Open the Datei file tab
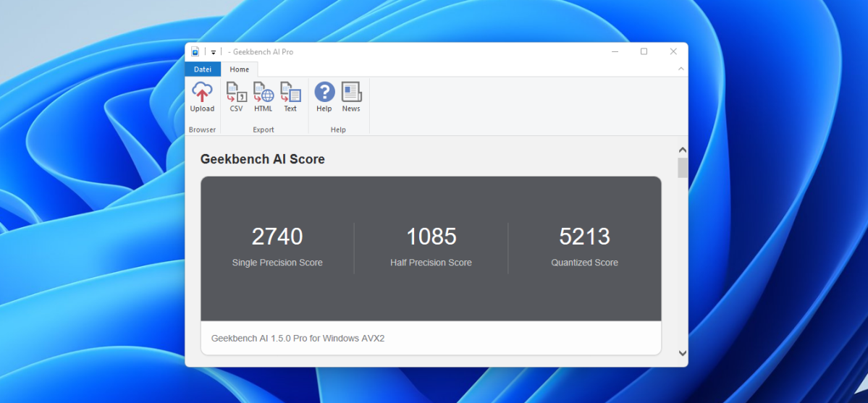This screenshot has width=868, height=403. [x=203, y=69]
